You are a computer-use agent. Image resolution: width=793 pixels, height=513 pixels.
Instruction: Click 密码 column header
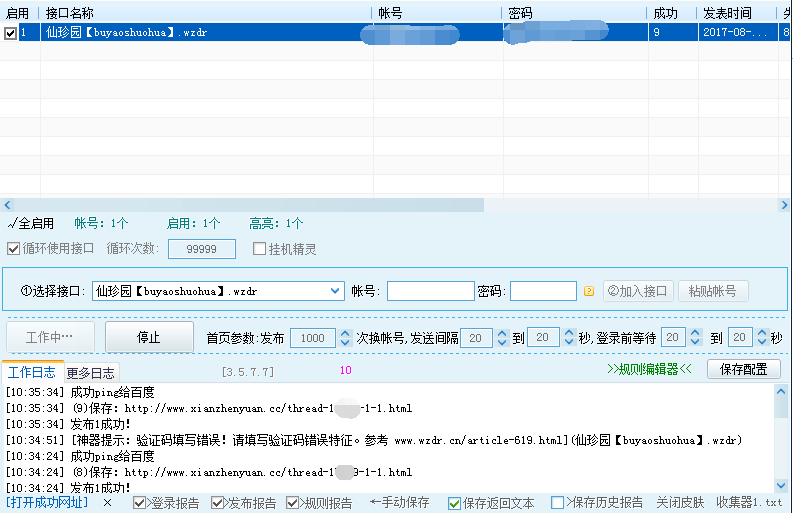pos(520,13)
